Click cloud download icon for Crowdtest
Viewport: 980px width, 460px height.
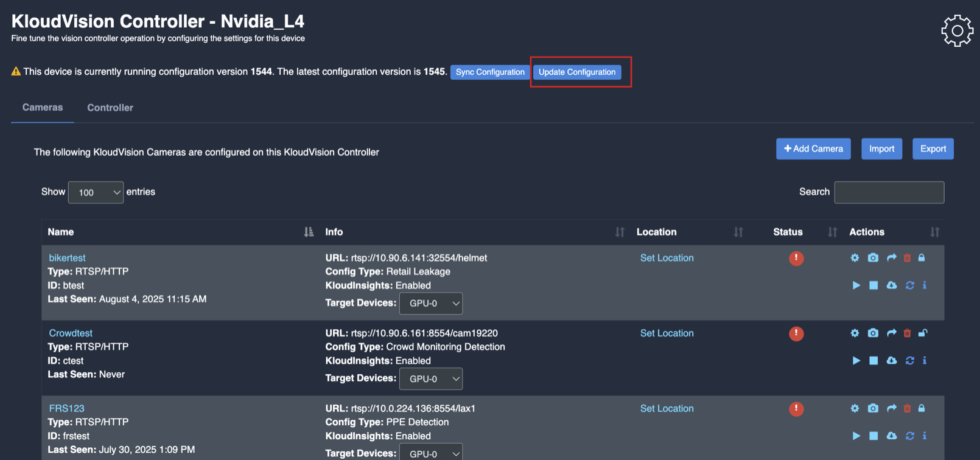(x=892, y=361)
